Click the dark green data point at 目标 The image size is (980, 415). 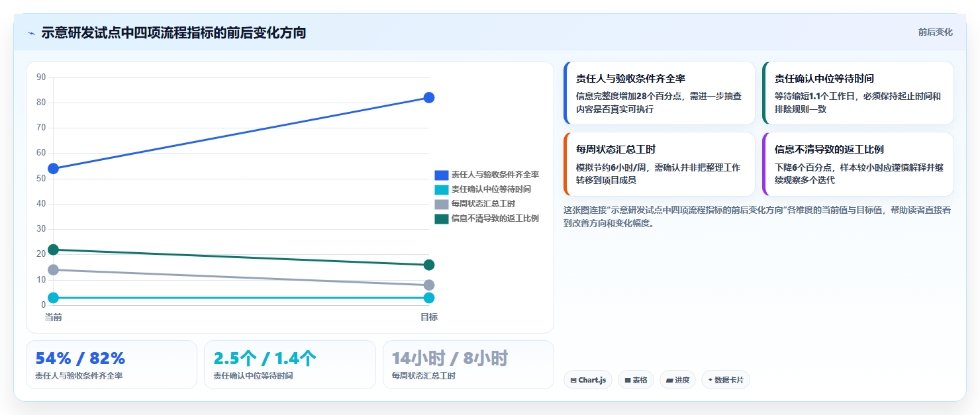pyautogui.click(x=429, y=265)
